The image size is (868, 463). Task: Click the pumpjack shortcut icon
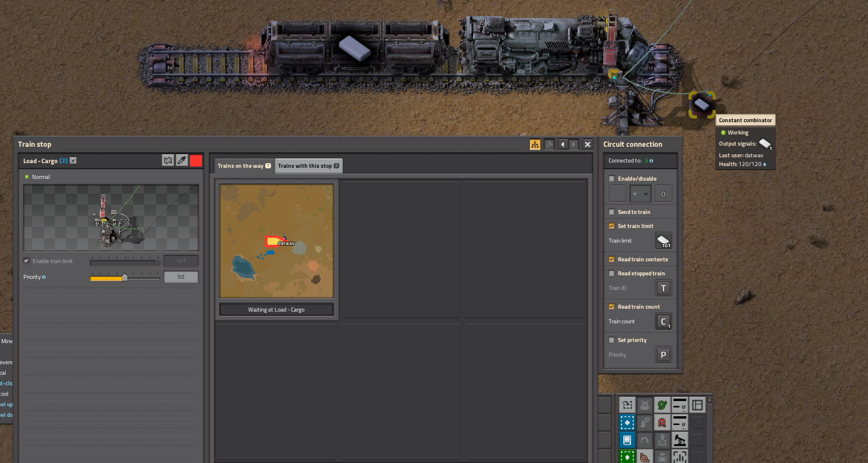click(679, 440)
